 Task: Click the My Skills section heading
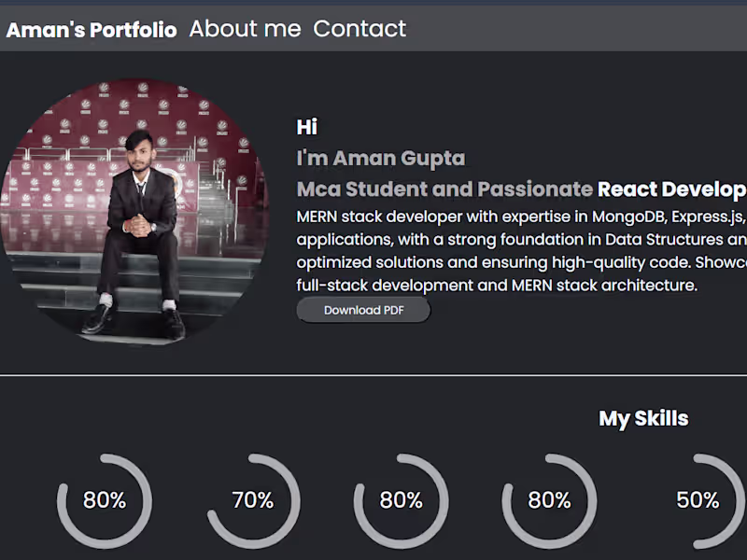click(x=642, y=418)
